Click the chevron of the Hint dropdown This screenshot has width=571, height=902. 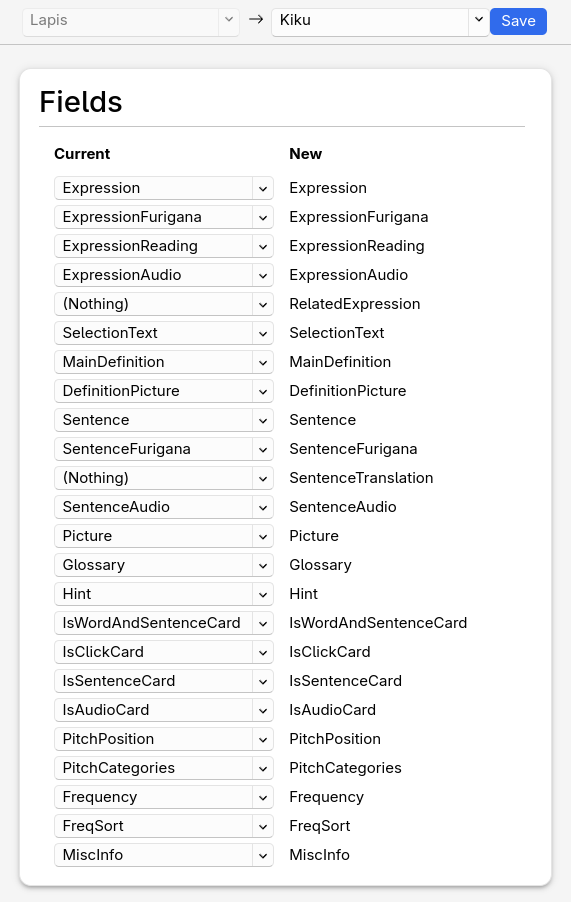(x=263, y=594)
